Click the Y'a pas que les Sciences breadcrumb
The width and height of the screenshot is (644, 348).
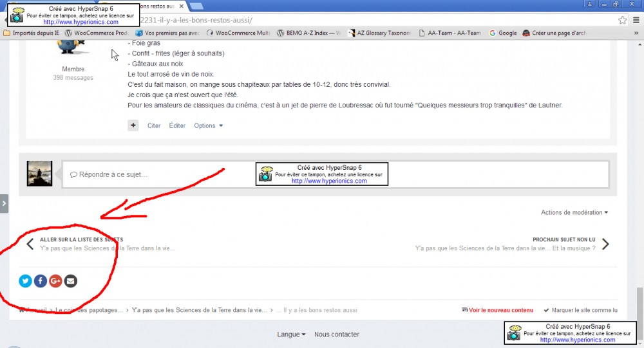click(200, 310)
